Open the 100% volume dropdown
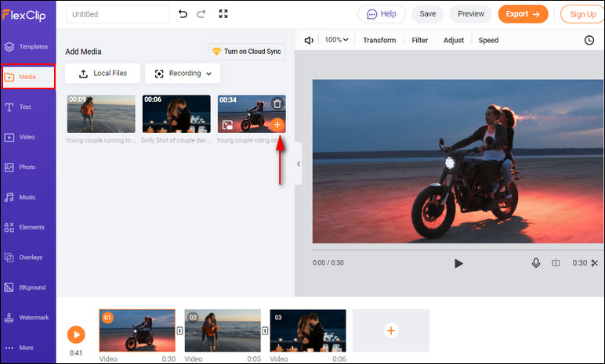The height and width of the screenshot is (364, 605). point(336,40)
